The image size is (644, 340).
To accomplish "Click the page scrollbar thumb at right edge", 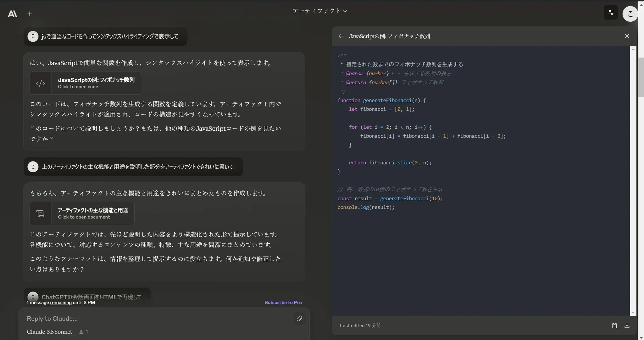I will pos(641,77).
